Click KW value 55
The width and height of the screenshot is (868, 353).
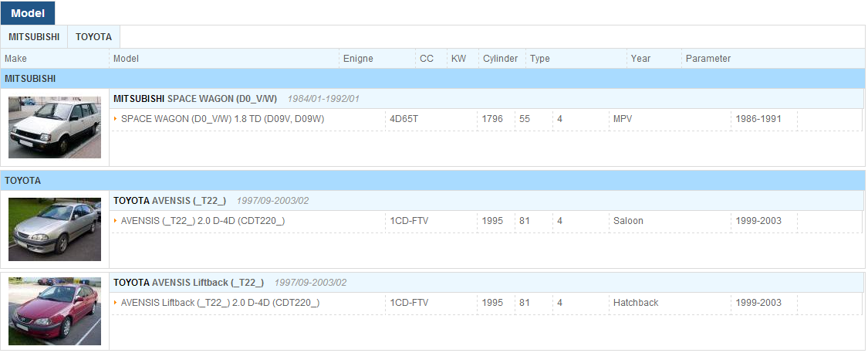click(x=525, y=119)
